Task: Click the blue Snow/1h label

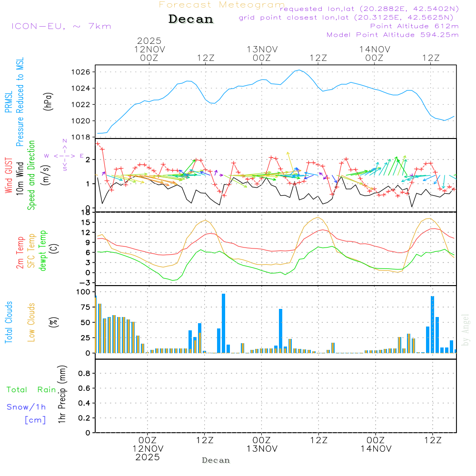Action: coord(26,407)
